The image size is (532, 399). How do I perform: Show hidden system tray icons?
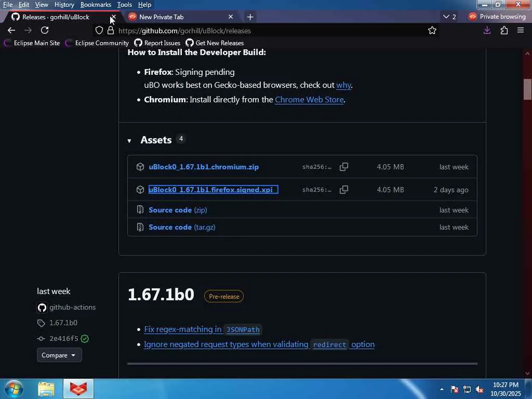click(x=442, y=389)
